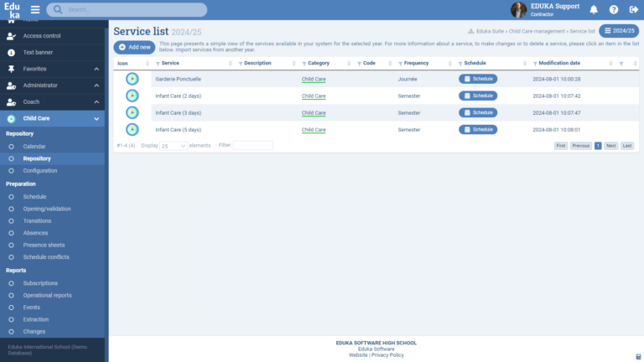
Task: Click the hamburger menu icon
Action: (x=35, y=10)
